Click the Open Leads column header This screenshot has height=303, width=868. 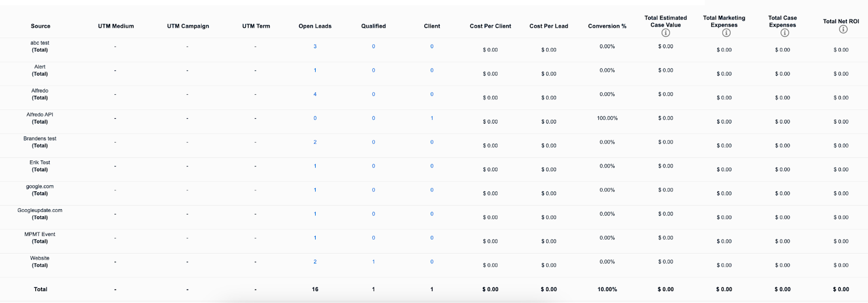[315, 26]
